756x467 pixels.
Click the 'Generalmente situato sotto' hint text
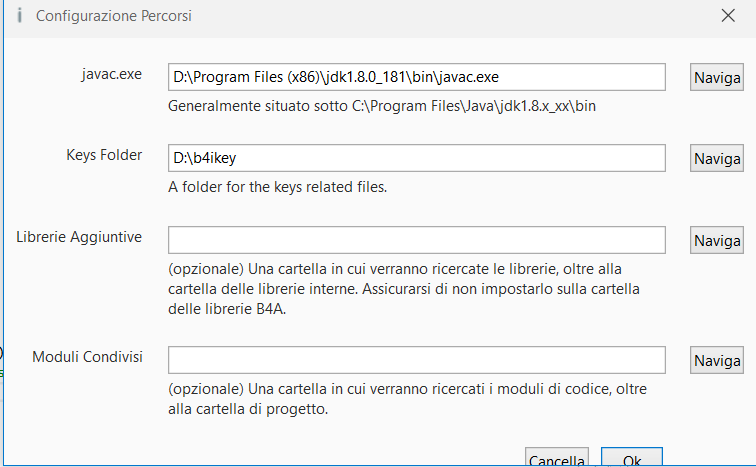pyautogui.click(x=382, y=105)
